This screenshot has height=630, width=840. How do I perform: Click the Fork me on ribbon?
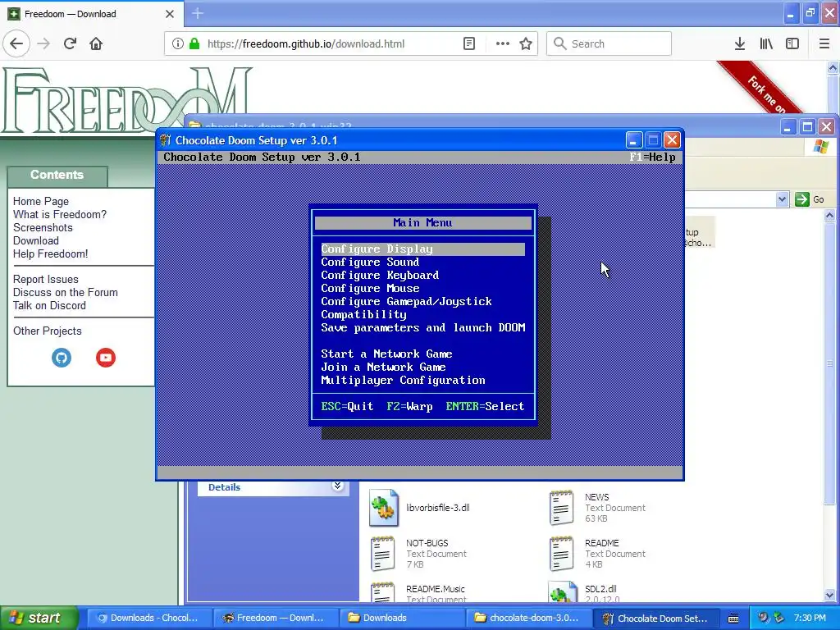coord(765,90)
